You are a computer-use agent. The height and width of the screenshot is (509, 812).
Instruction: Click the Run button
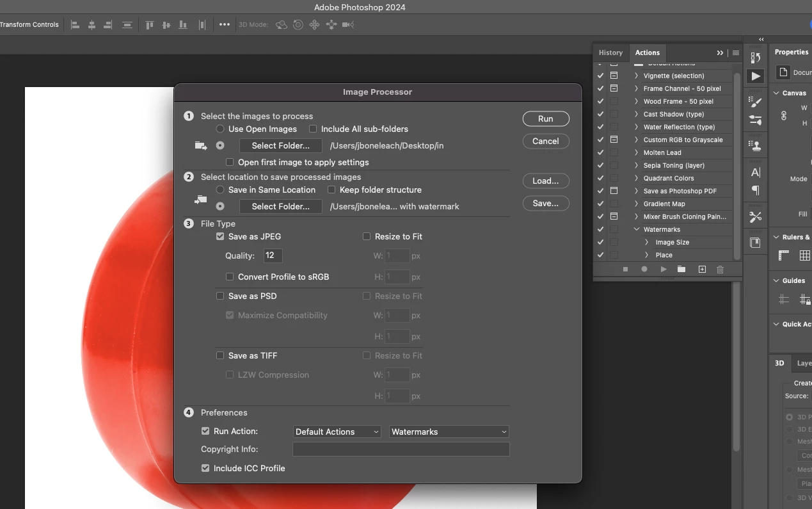pyautogui.click(x=546, y=118)
